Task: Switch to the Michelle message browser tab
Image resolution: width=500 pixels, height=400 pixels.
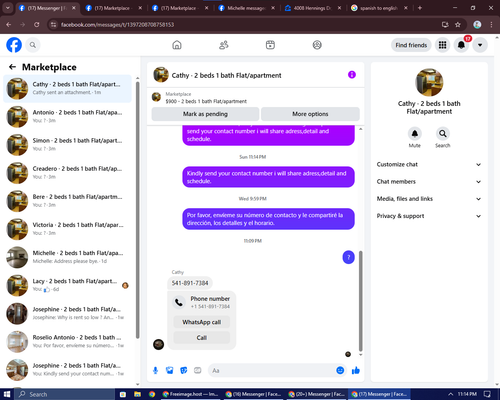Action: pos(246,8)
